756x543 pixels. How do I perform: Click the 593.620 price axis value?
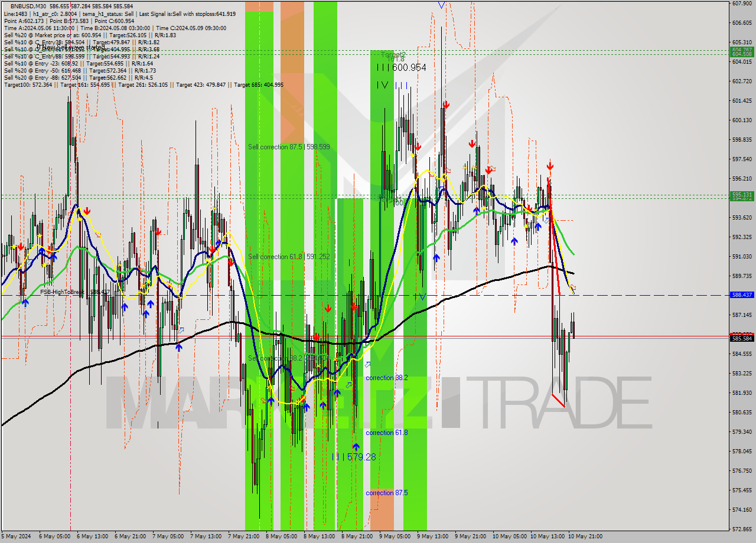tap(742, 217)
